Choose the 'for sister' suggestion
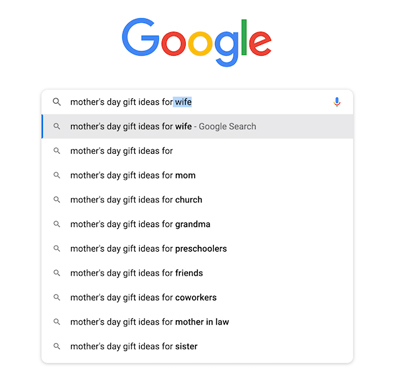The width and height of the screenshot is (400, 386). click(197, 346)
